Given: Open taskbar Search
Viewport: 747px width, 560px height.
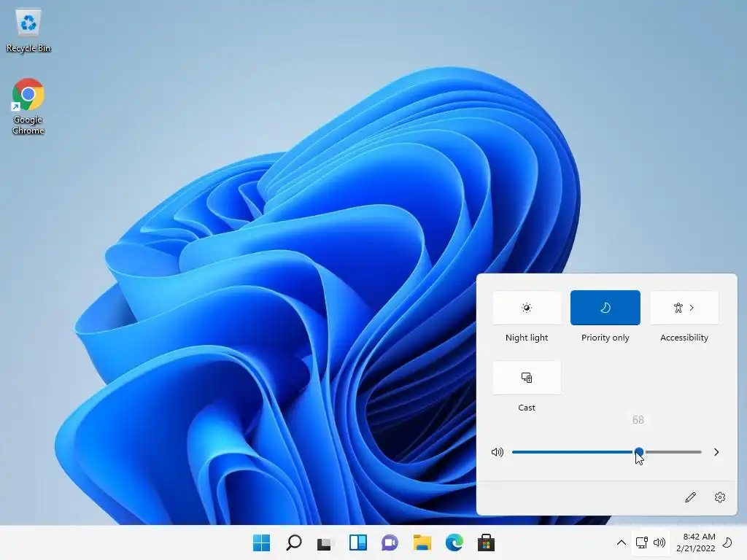Looking at the screenshot, I should (293, 542).
